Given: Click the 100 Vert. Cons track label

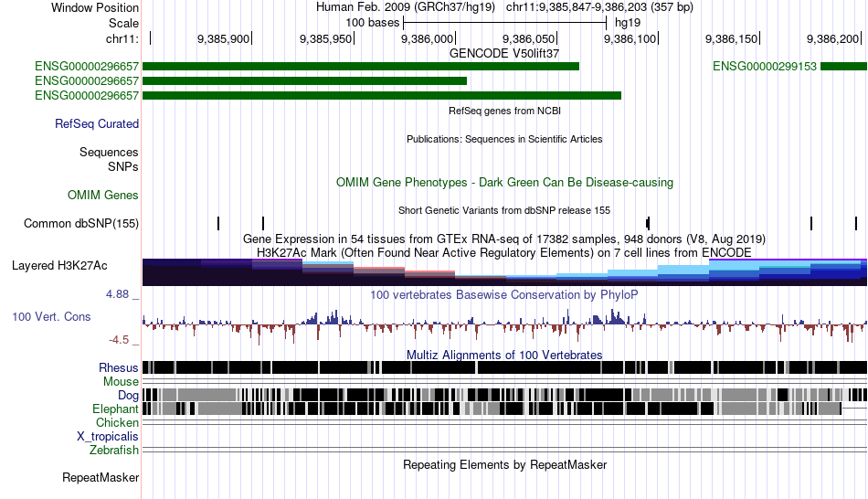Looking at the screenshot, I should click(51, 317).
